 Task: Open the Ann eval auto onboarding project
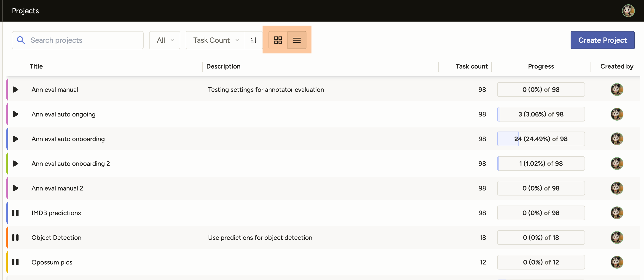68,139
